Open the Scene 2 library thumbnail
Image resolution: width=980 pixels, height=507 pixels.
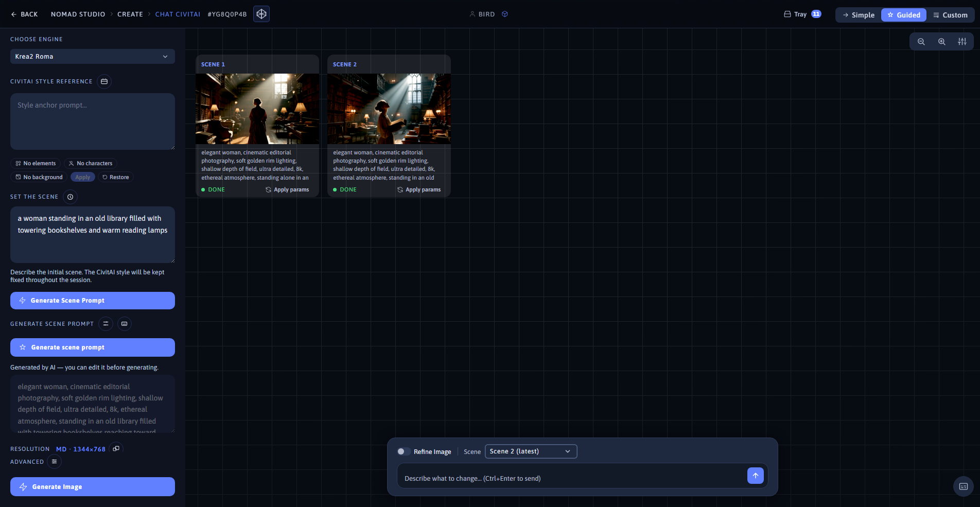pyautogui.click(x=389, y=109)
